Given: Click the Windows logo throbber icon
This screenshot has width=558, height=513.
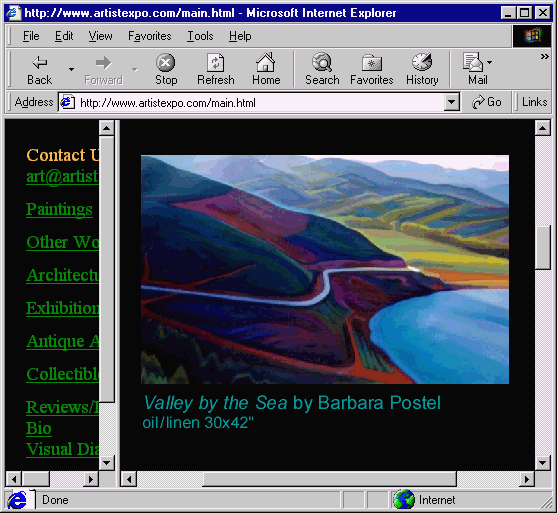Looking at the screenshot, I should tap(532, 36).
